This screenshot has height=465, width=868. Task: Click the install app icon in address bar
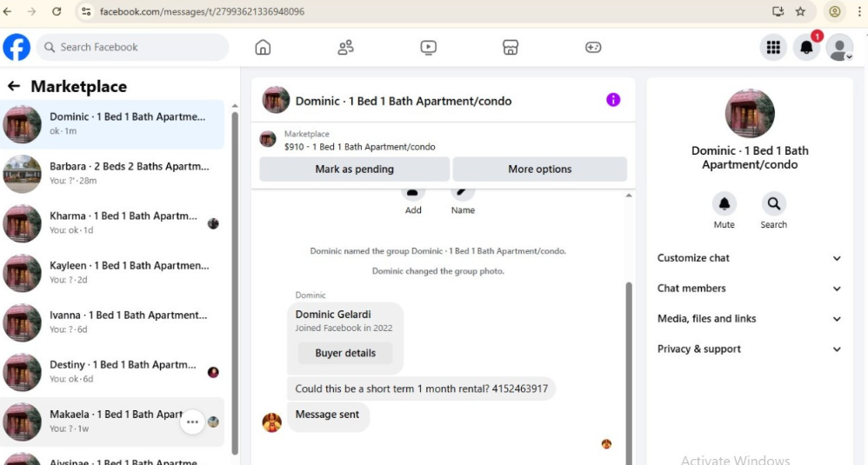click(x=778, y=11)
